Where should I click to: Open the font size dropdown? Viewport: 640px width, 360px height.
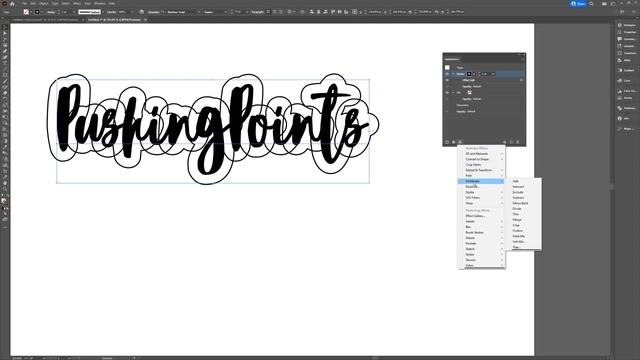(247, 12)
